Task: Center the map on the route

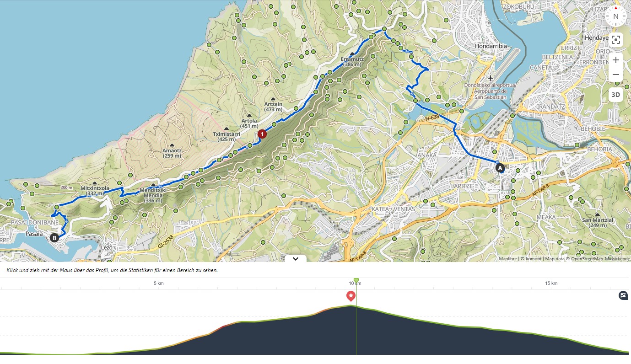Action: (616, 40)
